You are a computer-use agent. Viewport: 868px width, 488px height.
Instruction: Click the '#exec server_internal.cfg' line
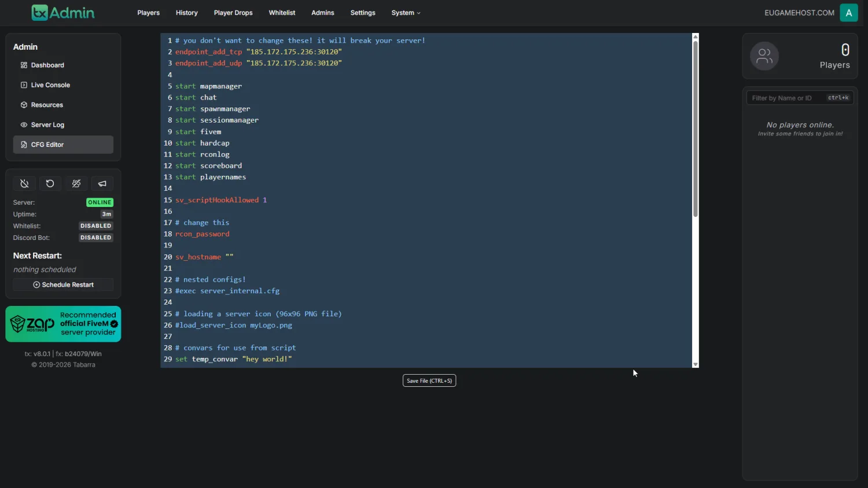[x=227, y=291]
